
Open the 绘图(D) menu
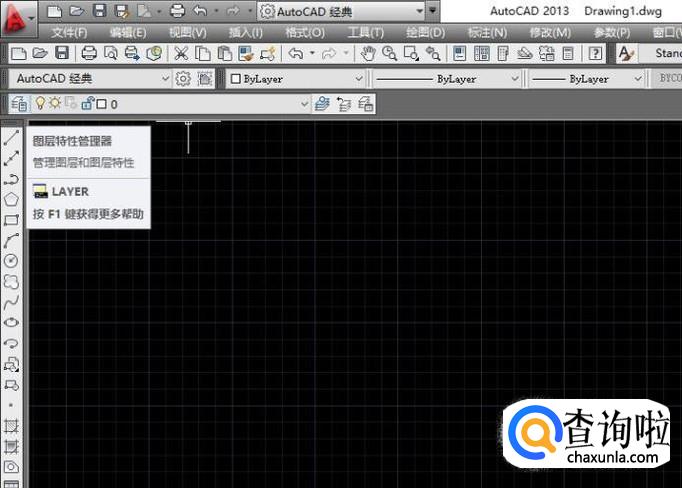point(425,33)
